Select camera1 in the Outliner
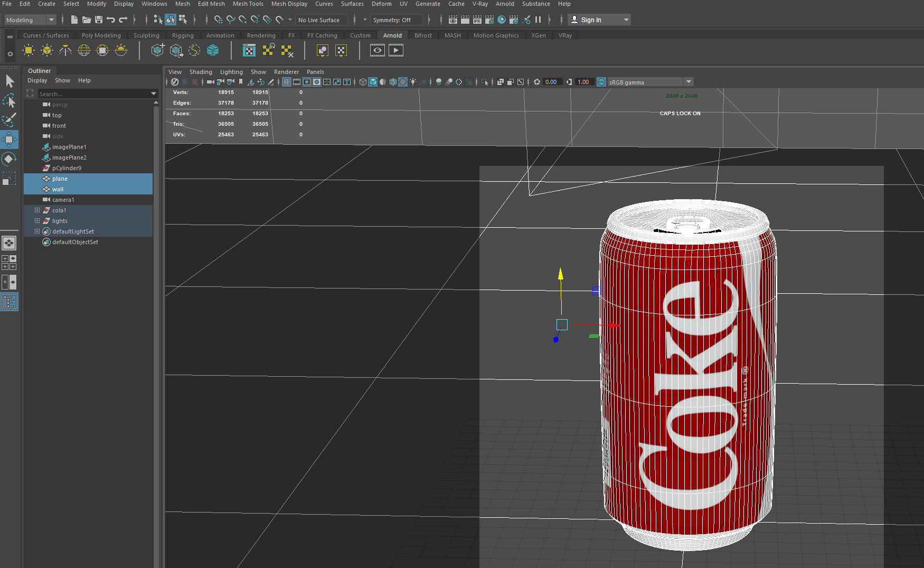The height and width of the screenshot is (568, 924). click(x=63, y=200)
